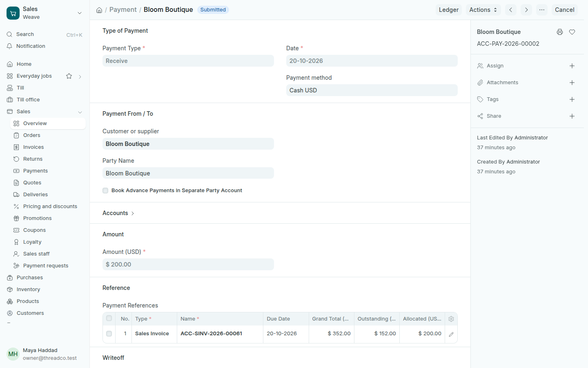Screen dimensions: 588x368
Task: Open Invoices in the sidebar
Action: (x=48, y=147)
